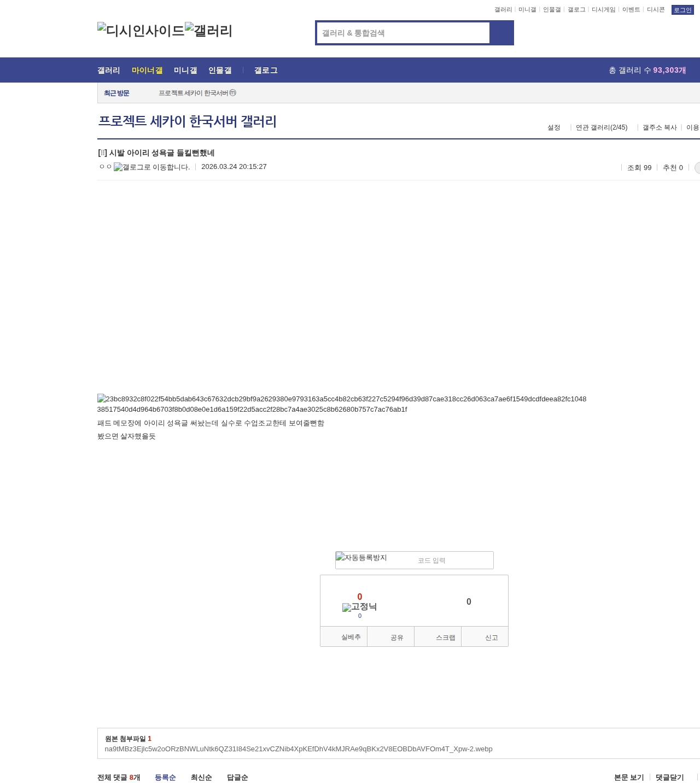Viewport: 700px width, 783px height.
Task: Click the blue search button
Action: tap(501, 33)
